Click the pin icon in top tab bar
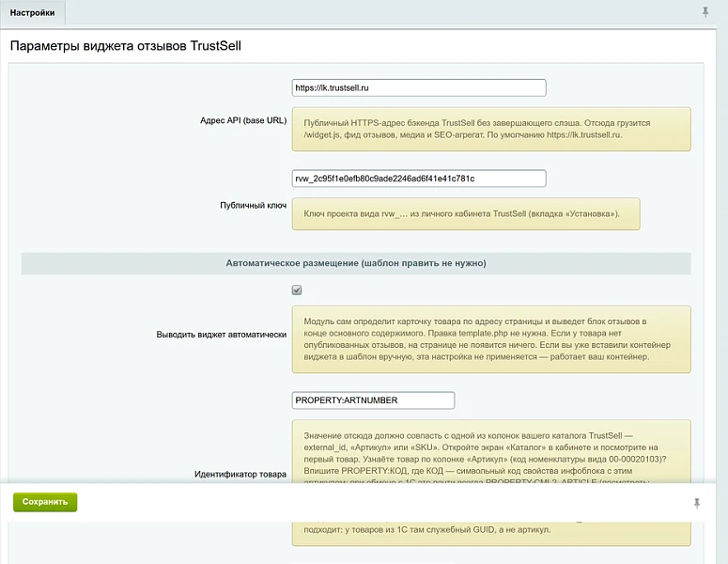The image size is (728, 564). [x=705, y=12]
